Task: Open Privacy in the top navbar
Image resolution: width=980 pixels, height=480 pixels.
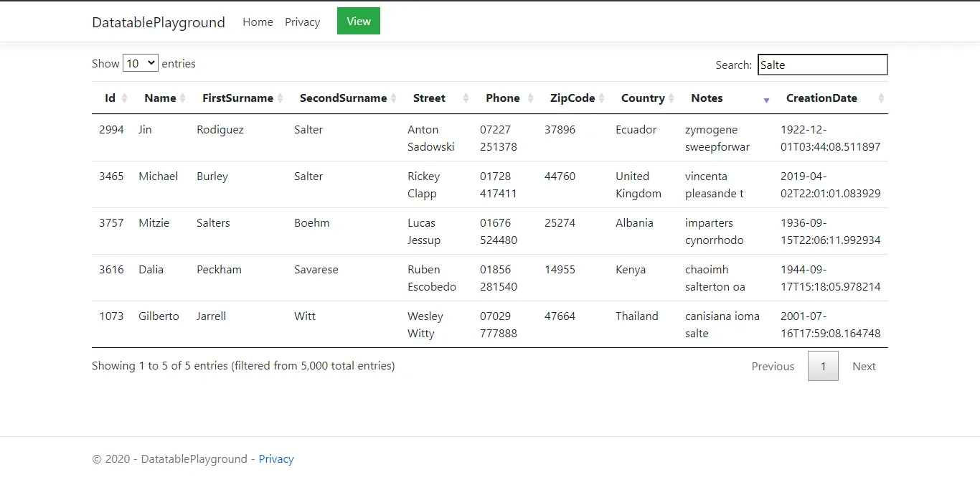Action: click(x=302, y=22)
